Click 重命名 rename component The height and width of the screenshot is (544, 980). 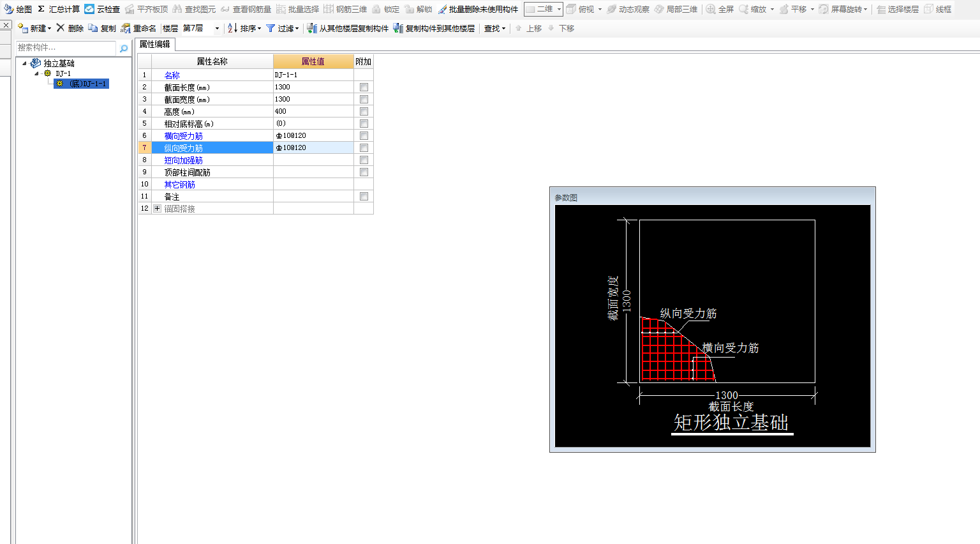pos(138,28)
